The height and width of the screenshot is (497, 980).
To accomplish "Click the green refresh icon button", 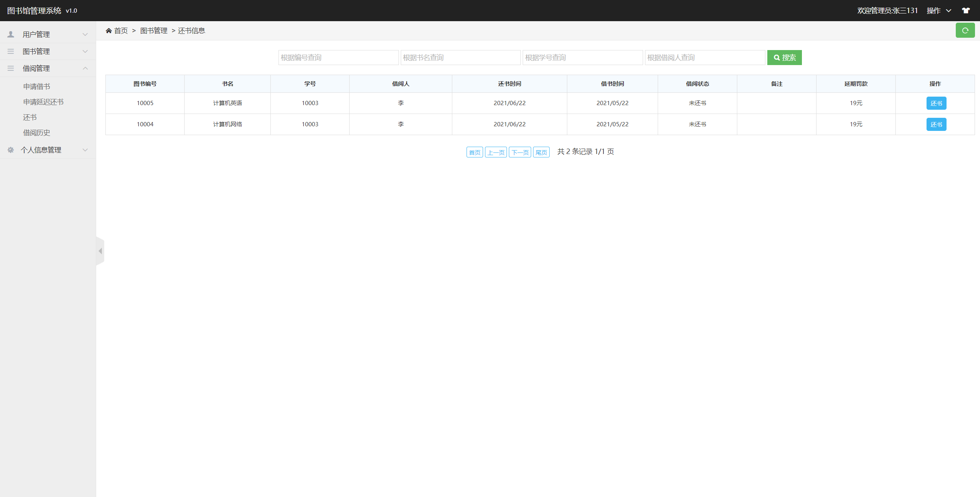I will coord(965,30).
